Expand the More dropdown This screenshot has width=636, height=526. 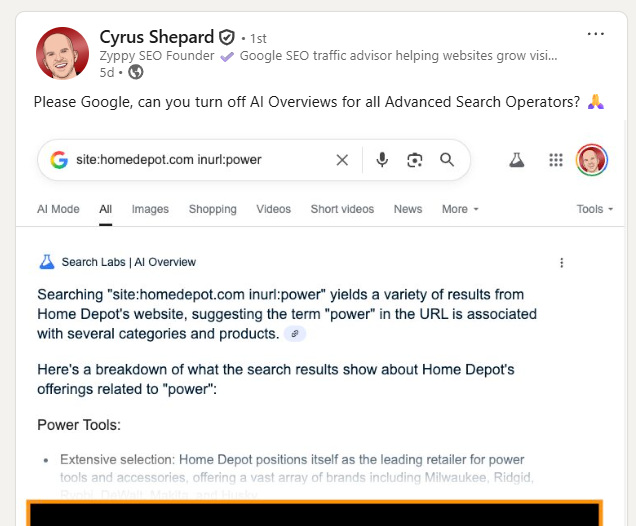pos(460,209)
